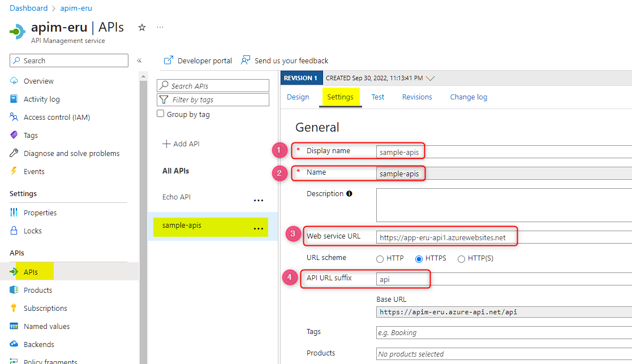Click the Access control (IAM) icon
This screenshot has height=364, width=632.
(x=14, y=117)
